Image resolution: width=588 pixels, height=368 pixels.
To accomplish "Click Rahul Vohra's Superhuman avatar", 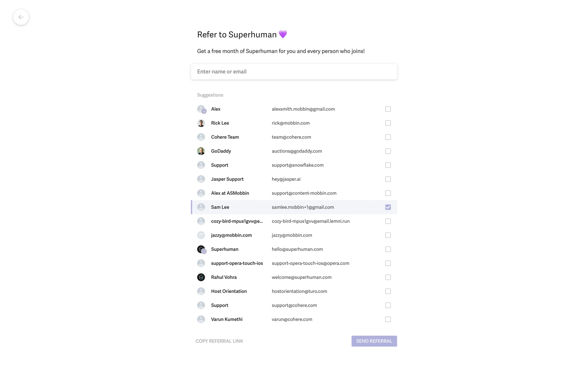I will 201,277.
